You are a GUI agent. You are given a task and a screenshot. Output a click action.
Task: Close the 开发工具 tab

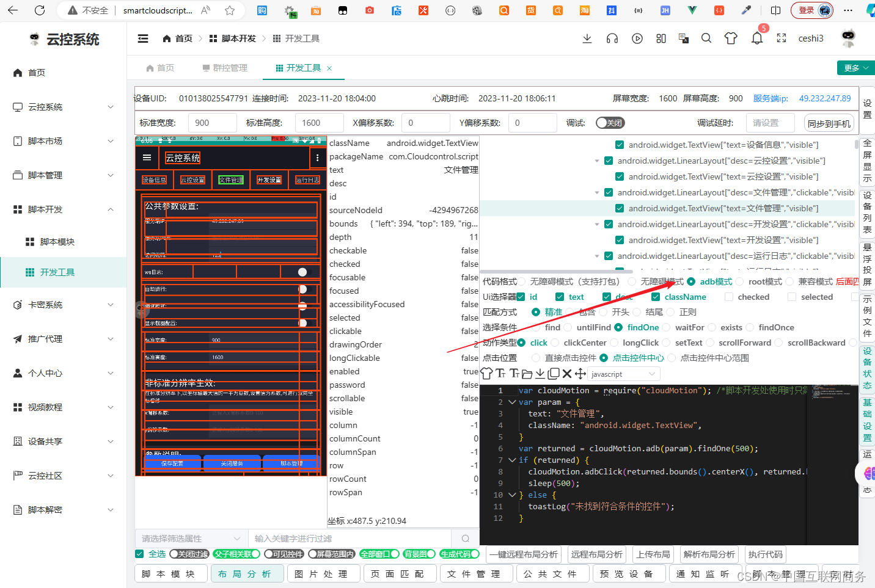[329, 68]
